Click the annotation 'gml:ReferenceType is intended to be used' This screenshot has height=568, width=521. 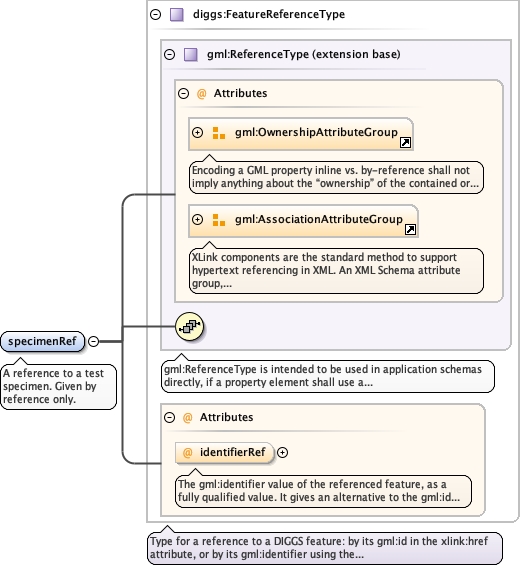click(328, 376)
